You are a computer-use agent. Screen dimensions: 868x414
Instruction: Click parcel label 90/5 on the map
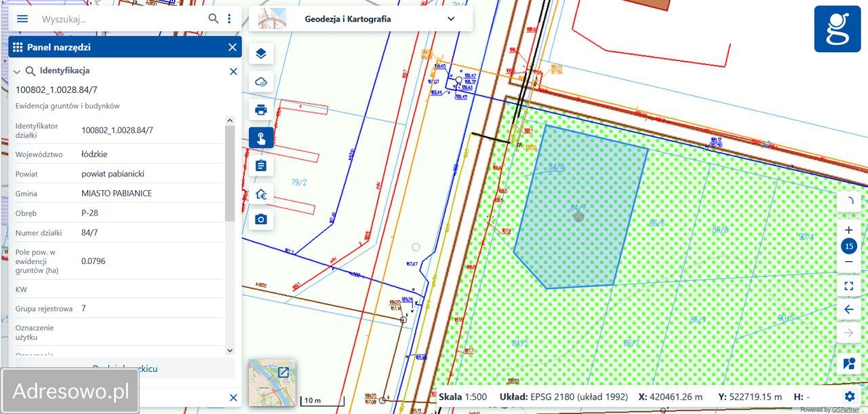pos(786,318)
